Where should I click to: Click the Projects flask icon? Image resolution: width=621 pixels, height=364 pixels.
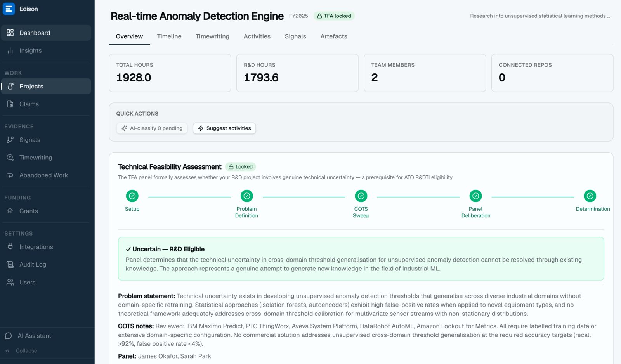(10, 86)
